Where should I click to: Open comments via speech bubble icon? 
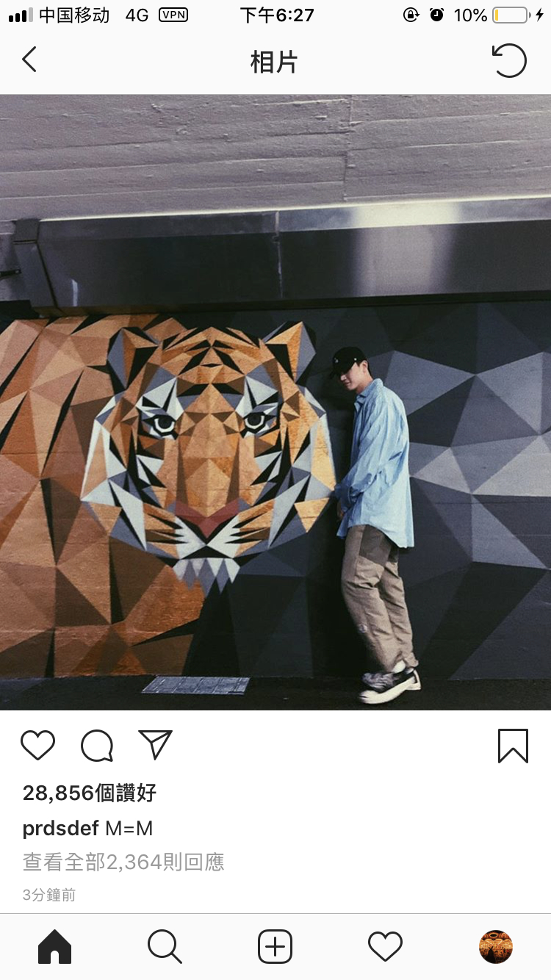pos(97,746)
